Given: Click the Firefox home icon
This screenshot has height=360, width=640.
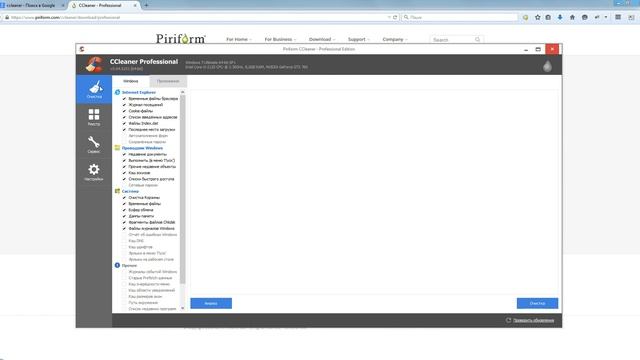Looking at the screenshot, I should pos(572,18).
